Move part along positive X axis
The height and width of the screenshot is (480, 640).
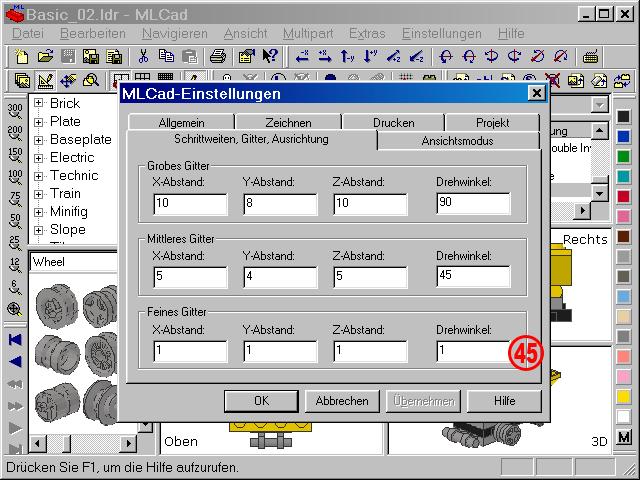[325, 56]
